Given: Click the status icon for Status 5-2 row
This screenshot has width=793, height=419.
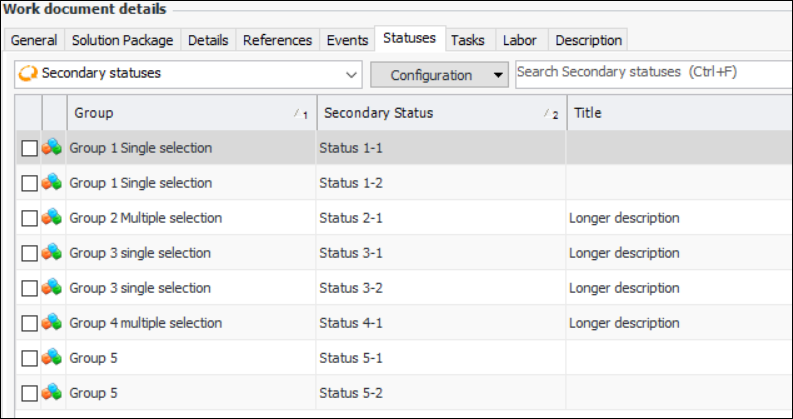Looking at the screenshot, I should 52,393.
